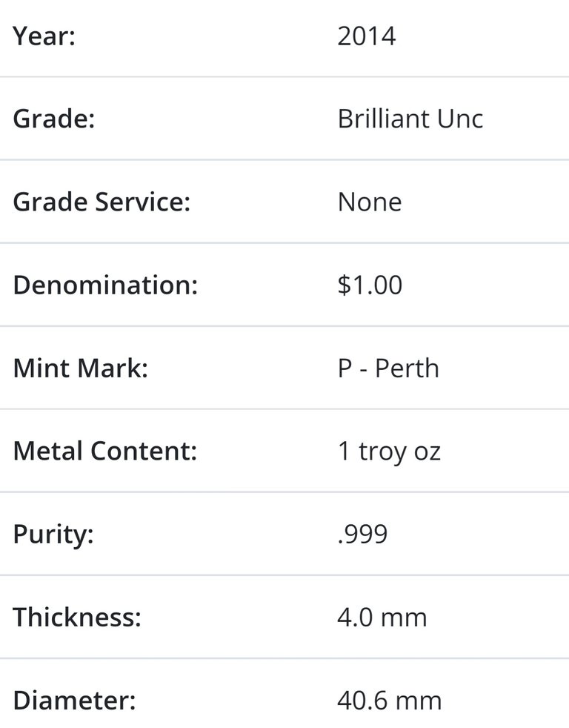The image size is (569, 728).
Task: Click the 1 troy oz value
Action: click(x=389, y=451)
